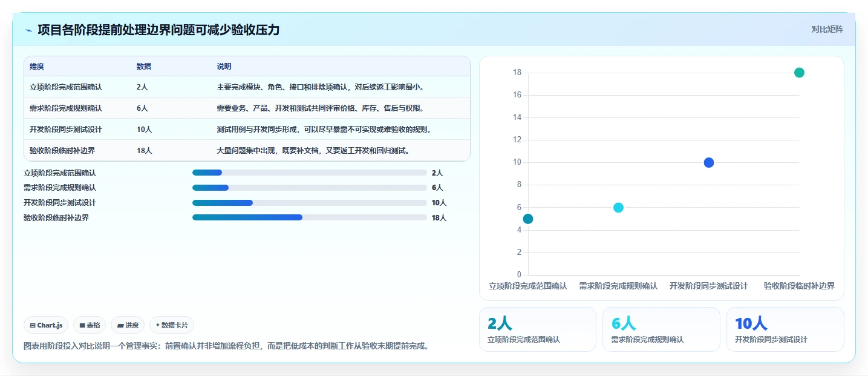Viewport: 868px width, 376px height.
Task: Click the y-axis tick label 8
Action: tap(519, 185)
